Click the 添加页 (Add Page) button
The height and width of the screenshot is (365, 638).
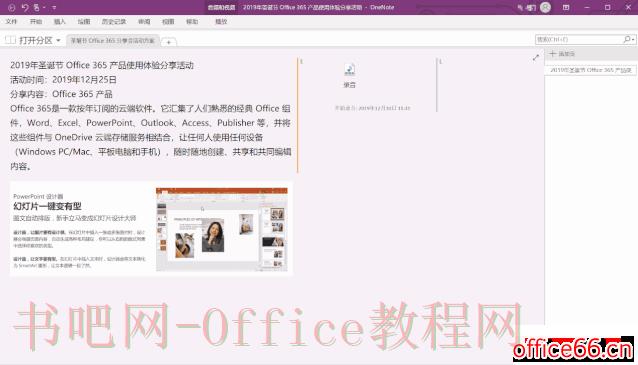562,54
